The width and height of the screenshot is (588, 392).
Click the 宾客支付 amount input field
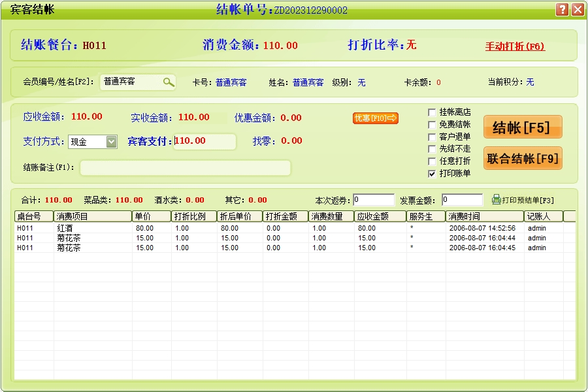click(x=204, y=141)
